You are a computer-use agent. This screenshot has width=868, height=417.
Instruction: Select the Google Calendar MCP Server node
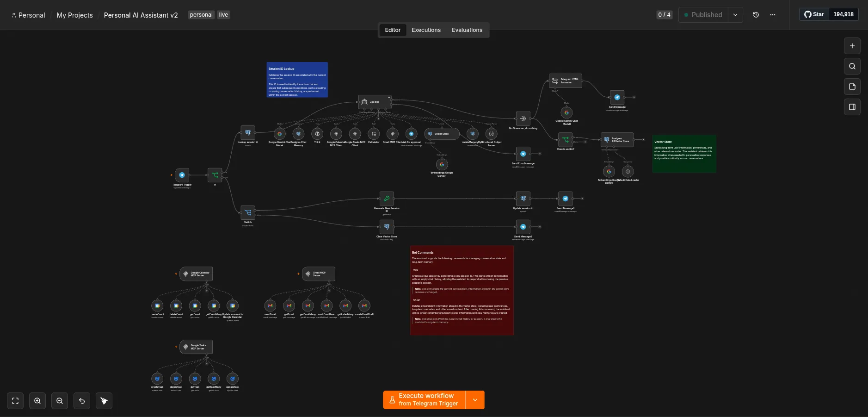click(x=196, y=274)
